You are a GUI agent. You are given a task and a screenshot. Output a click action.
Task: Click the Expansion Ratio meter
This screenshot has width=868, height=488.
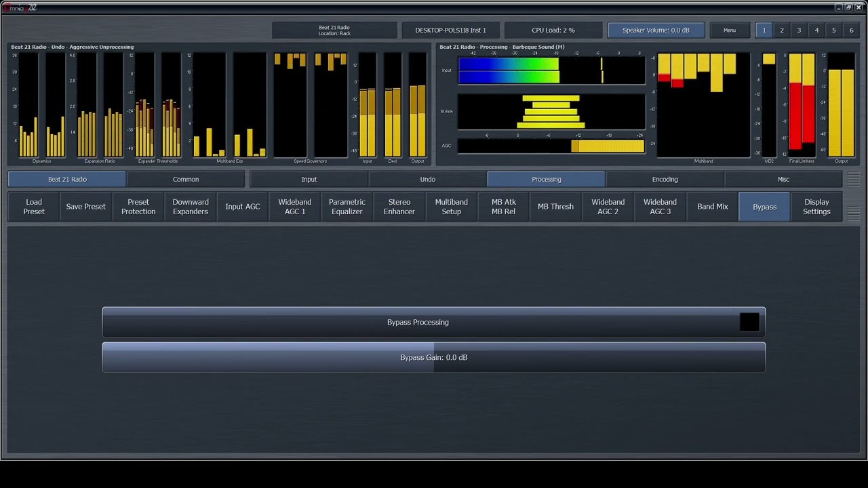(100, 106)
